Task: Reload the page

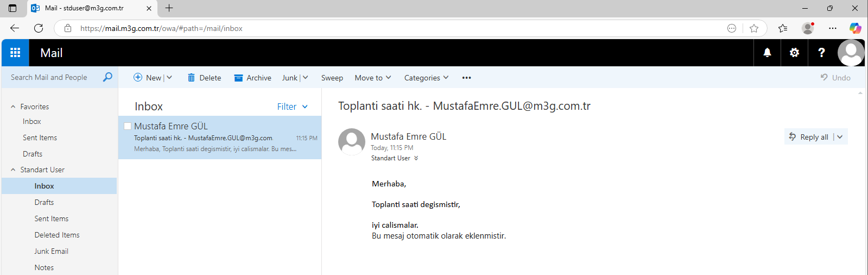Action: (x=39, y=28)
